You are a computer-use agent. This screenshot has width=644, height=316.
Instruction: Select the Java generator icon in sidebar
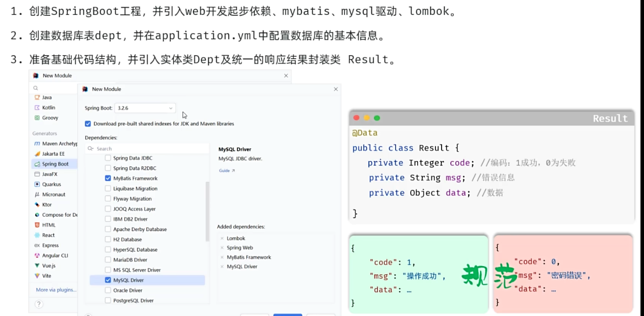(x=37, y=97)
